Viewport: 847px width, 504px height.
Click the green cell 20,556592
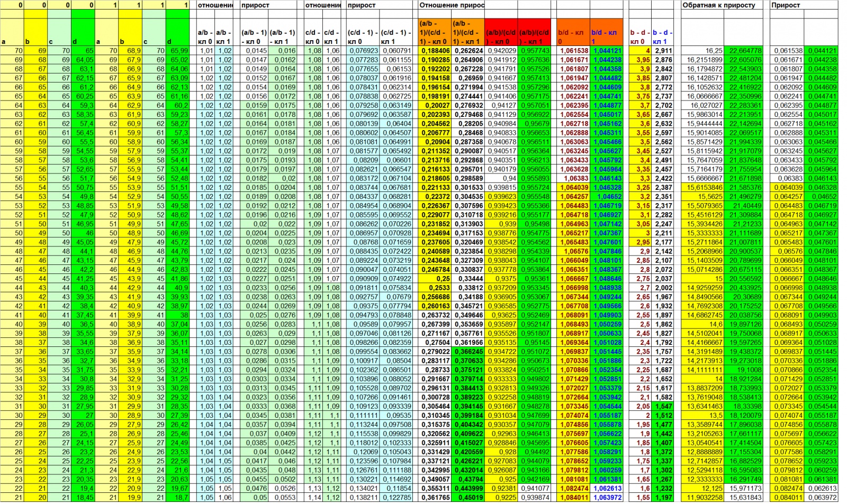coord(744,279)
